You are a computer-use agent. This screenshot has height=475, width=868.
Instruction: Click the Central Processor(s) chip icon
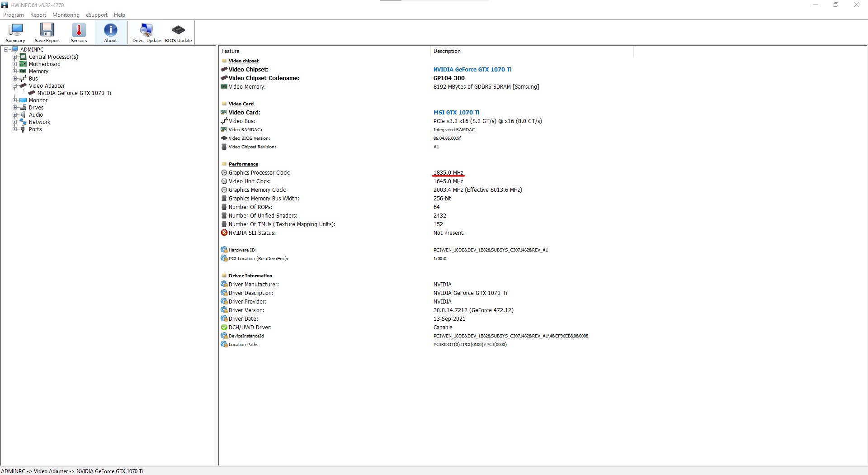[x=23, y=57]
